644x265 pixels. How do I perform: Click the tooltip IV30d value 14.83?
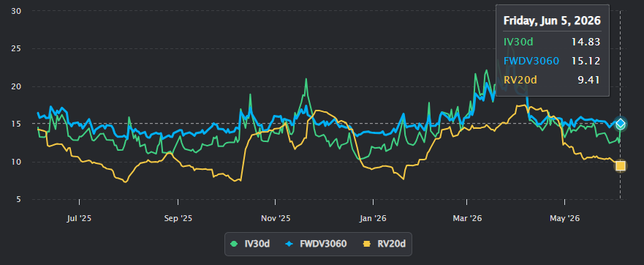pos(586,42)
